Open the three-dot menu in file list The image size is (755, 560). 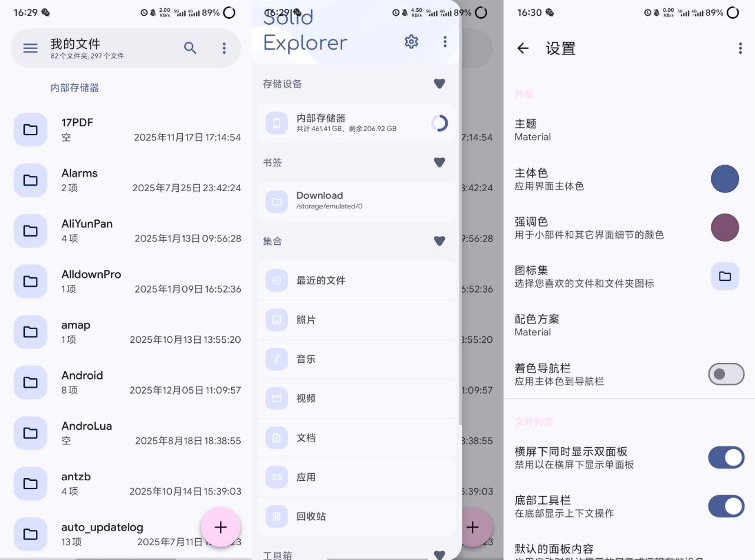coord(224,48)
